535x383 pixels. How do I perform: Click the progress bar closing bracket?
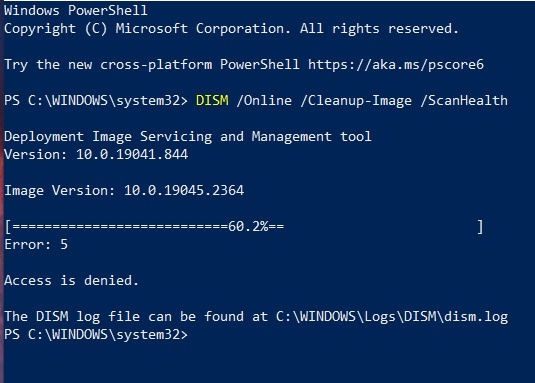[x=480, y=226]
